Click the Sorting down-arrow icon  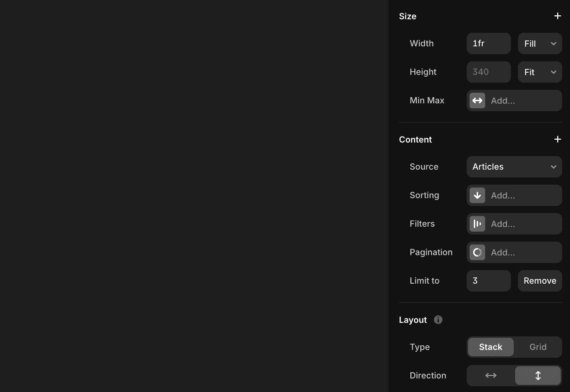point(477,195)
